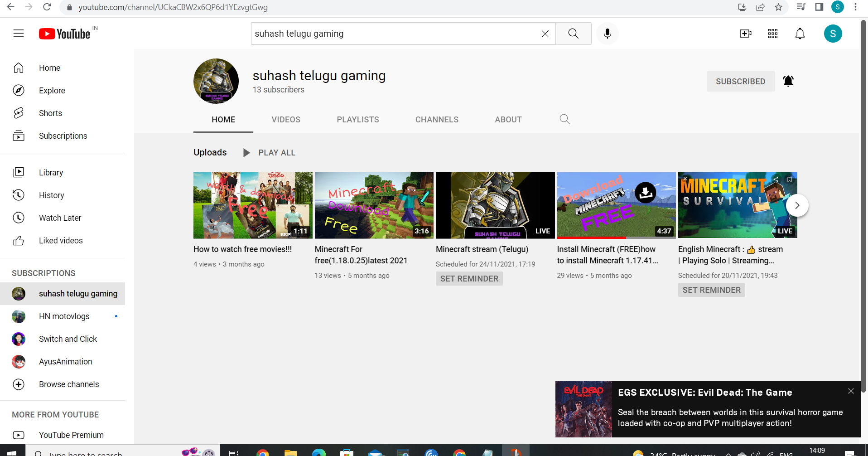Image resolution: width=868 pixels, height=456 pixels.
Task: Open Minecraft Download Free video thumbnail
Action: click(x=374, y=205)
